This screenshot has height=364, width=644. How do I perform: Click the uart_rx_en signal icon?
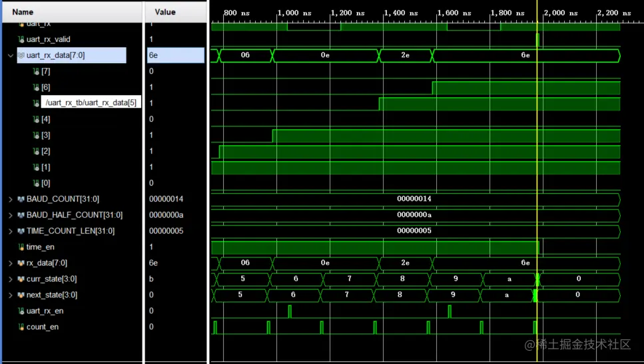coord(21,311)
